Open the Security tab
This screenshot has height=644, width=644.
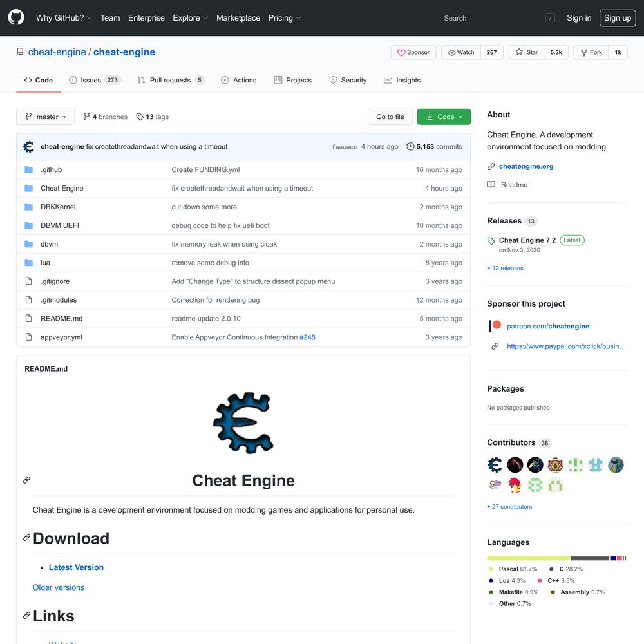coord(348,80)
